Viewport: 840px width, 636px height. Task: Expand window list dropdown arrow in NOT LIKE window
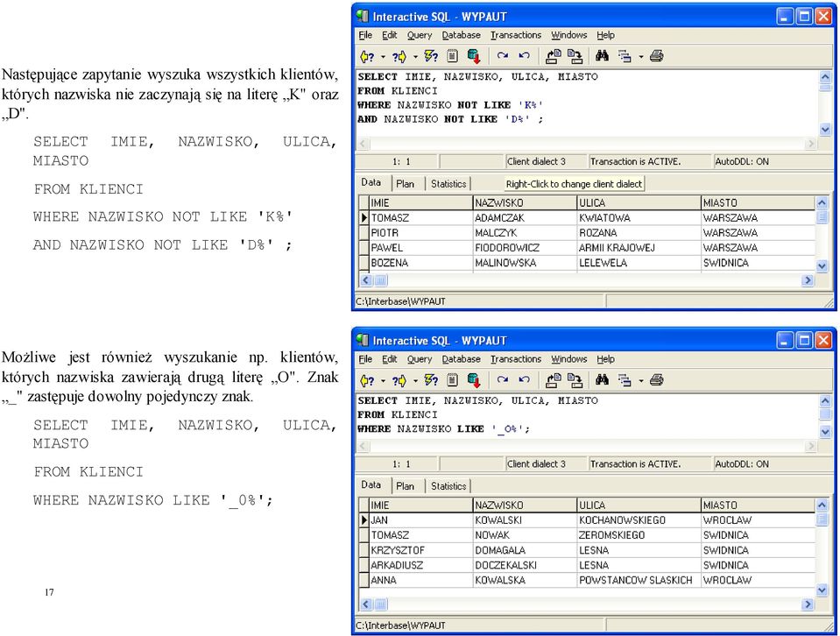tap(640, 57)
